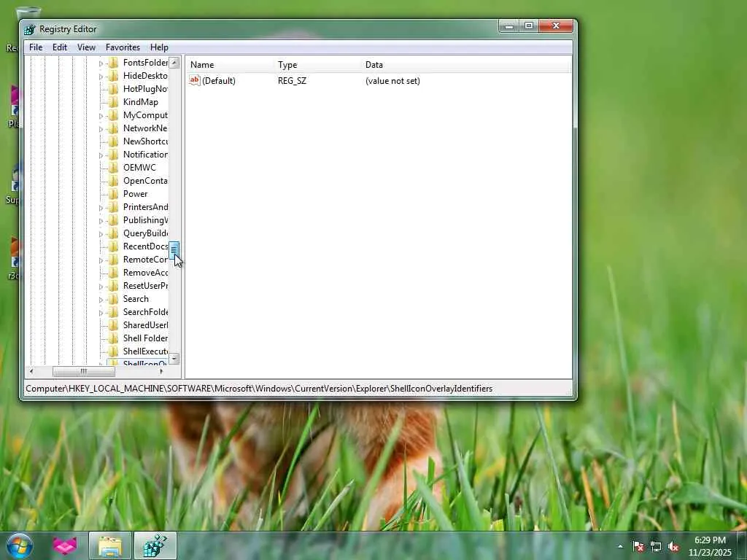Click the REG_SZ type cell
The image size is (747, 560).
coord(292,81)
